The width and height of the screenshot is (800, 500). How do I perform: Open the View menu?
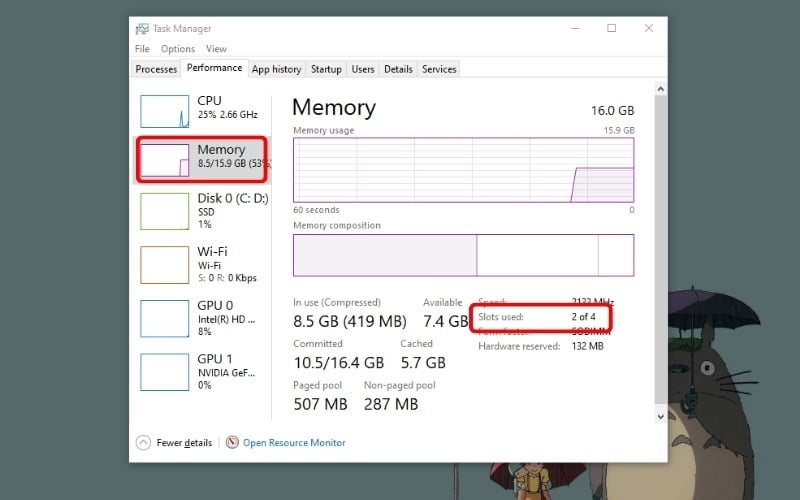[x=216, y=49]
